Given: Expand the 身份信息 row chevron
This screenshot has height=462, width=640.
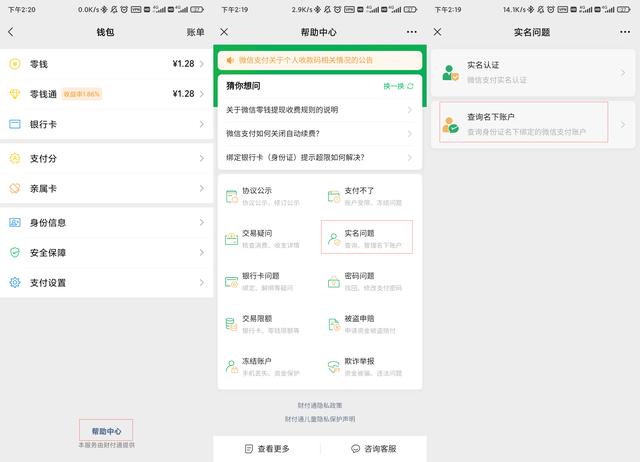Looking at the screenshot, I should (x=202, y=222).
